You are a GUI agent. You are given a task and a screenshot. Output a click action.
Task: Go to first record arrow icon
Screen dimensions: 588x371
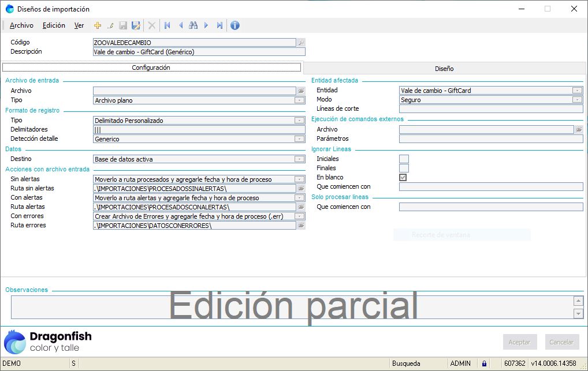coord(168,25)
